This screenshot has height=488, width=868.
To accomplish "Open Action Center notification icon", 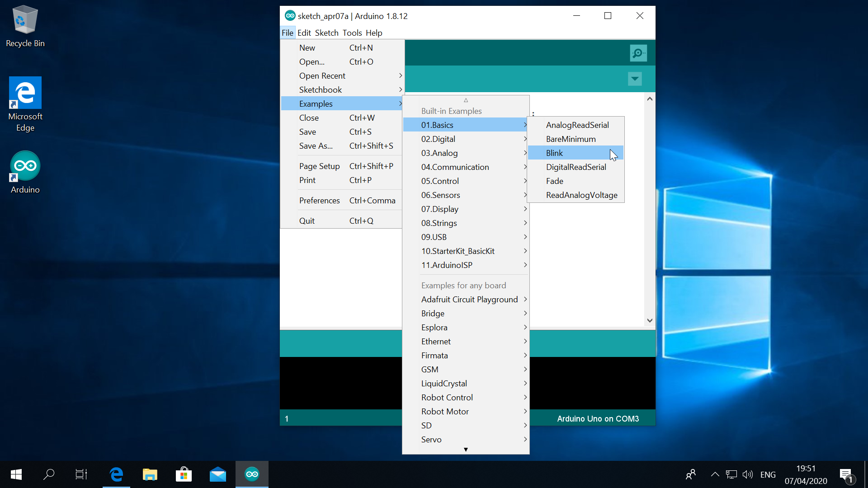I will pyautogui.click(x=846, y=475).
